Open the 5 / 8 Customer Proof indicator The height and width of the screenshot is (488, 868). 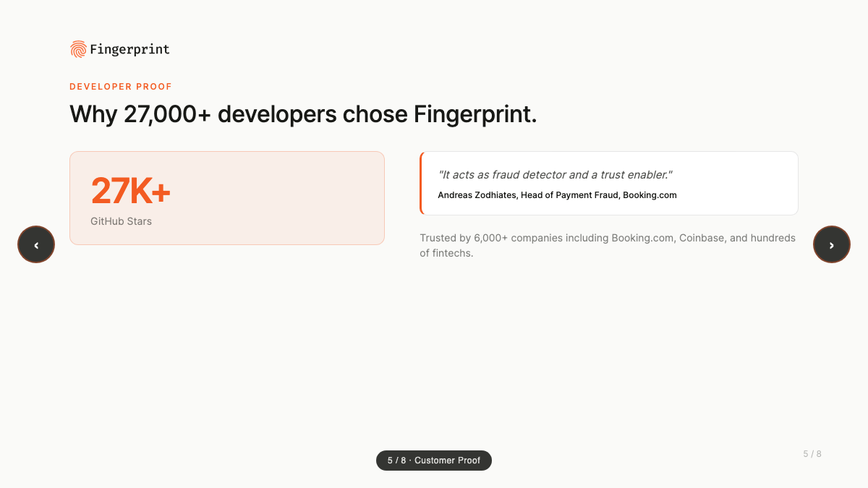pyautogui.click(x=434, y=461)
